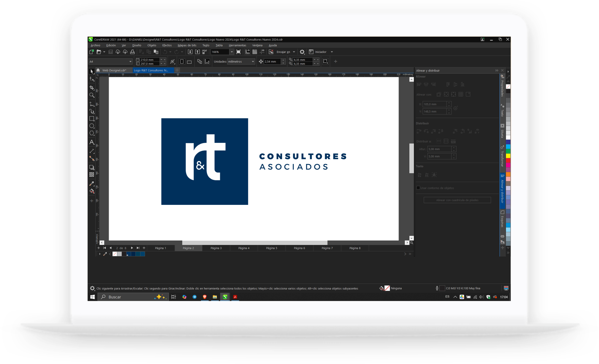Expand the Unidades milímetros dropdown
Viewport: 599px width, 364px height.
(x=253, y=62)
